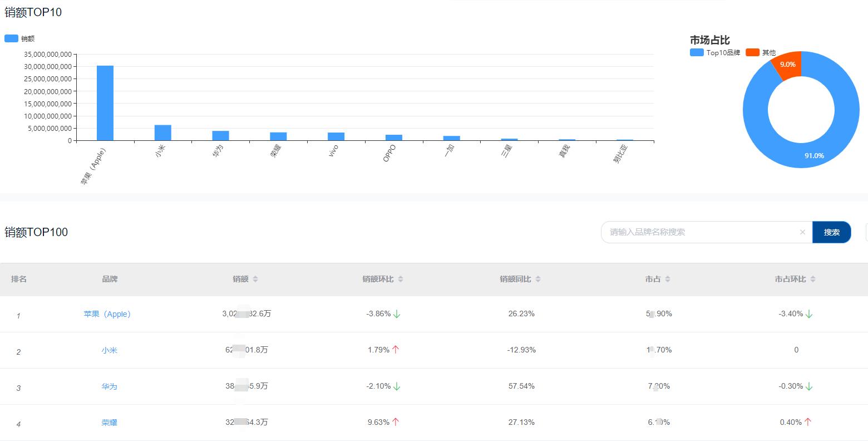Sort the table by the 销额 column
The image size is (868, 441).
coord(255,279)
